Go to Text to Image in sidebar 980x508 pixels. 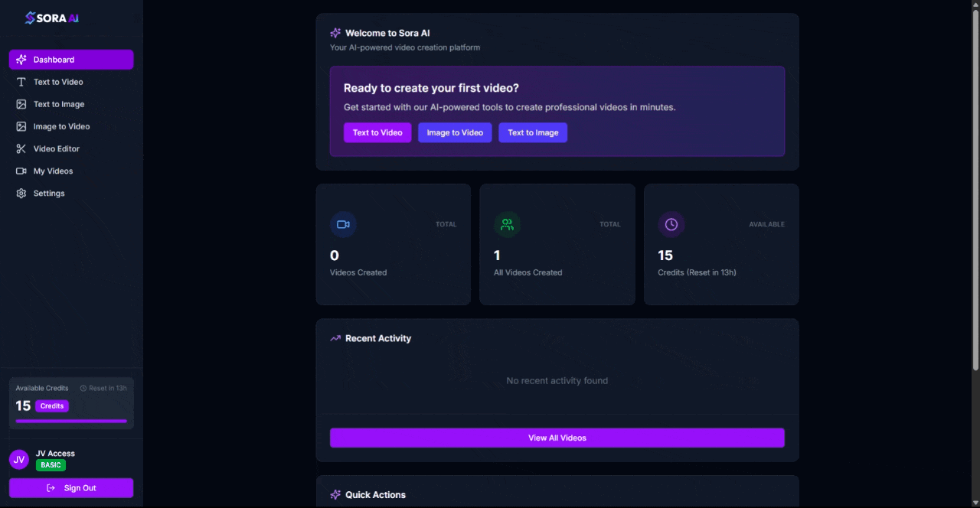point(59,104)
